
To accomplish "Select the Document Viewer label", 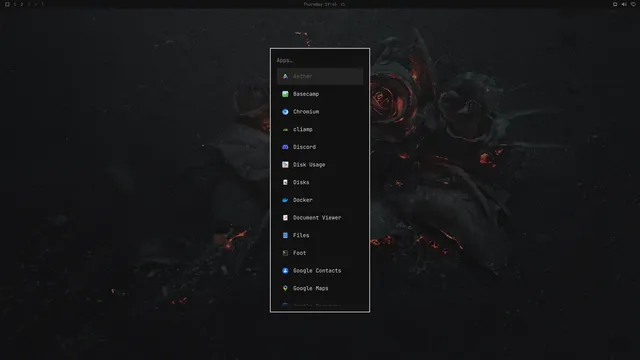I will pyautogui.click(x=317, y=218).
